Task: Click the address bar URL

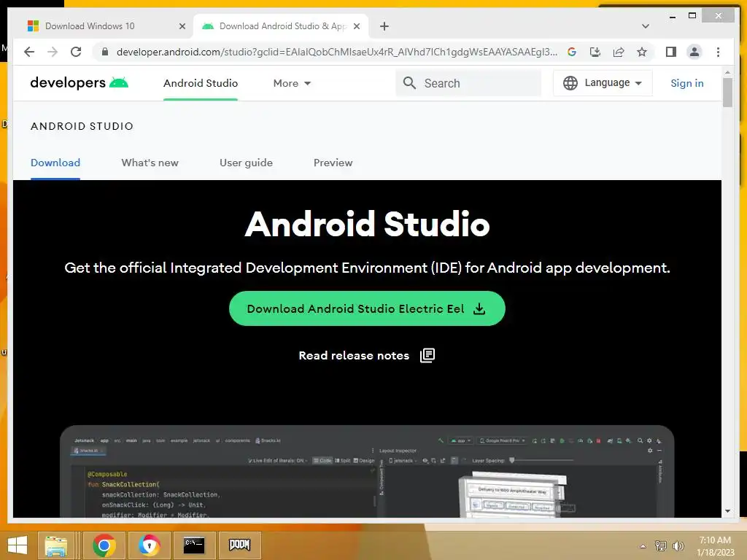Action: click(336, 52)
